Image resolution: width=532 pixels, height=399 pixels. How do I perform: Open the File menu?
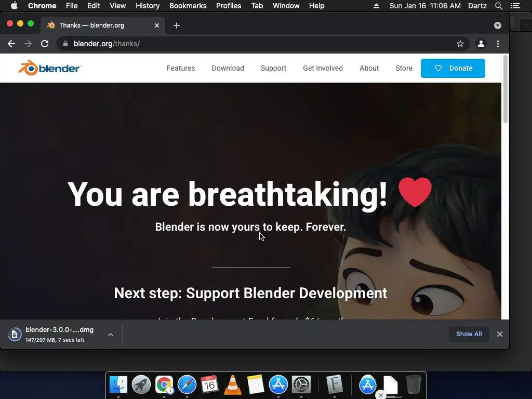click(72, 6)
